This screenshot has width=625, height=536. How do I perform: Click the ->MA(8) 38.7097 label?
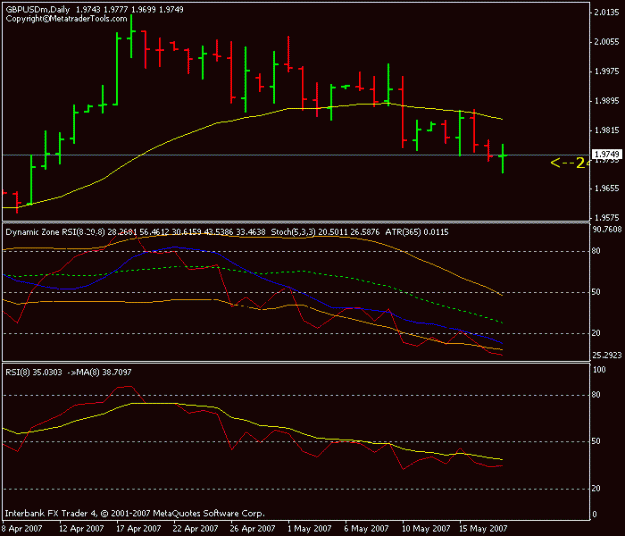99,372
